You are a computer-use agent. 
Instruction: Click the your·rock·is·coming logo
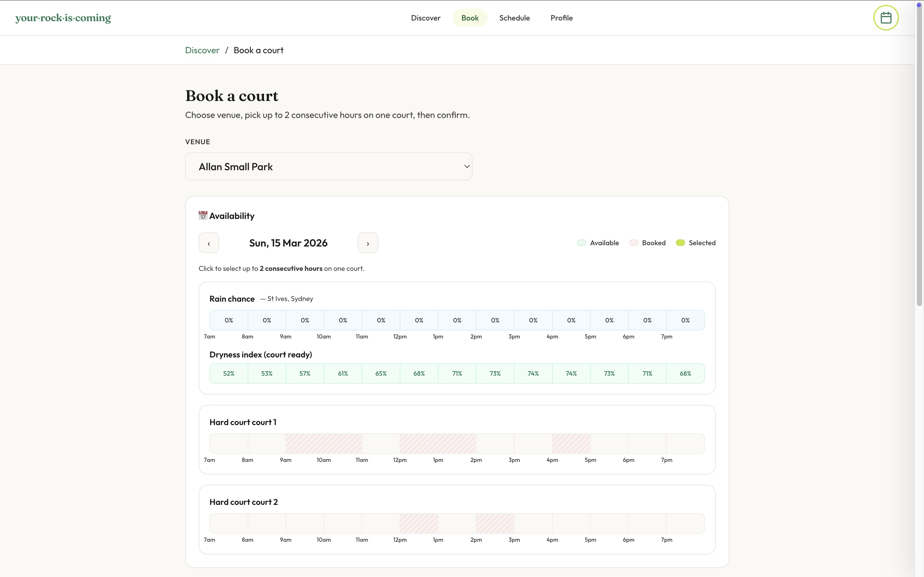(63, 18)
